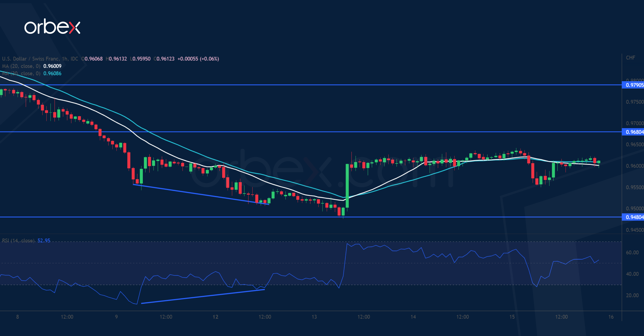Click the IDC exchange label

(x=74, y=59)
